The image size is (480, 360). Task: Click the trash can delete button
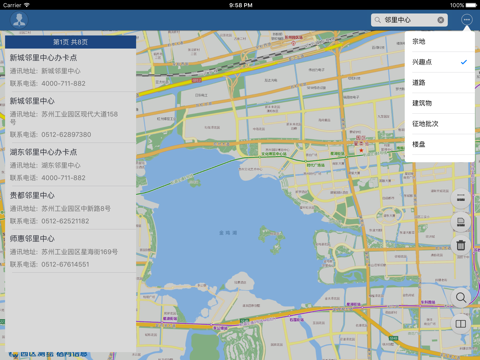(461, 245)
